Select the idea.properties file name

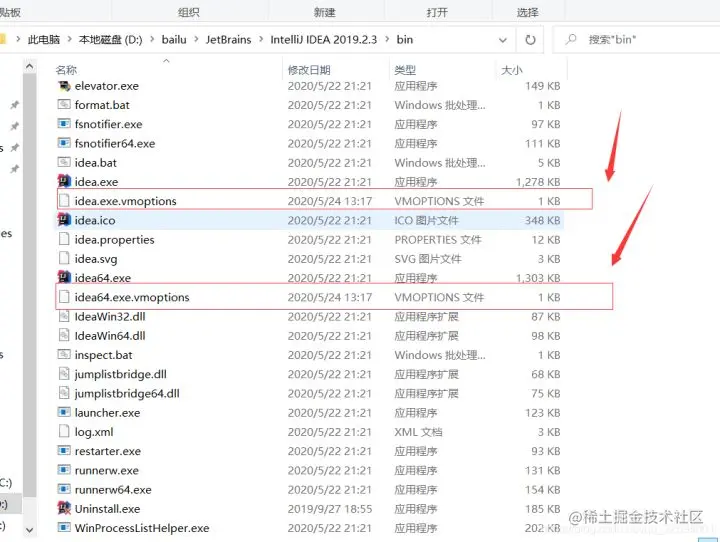click(114, 240)
